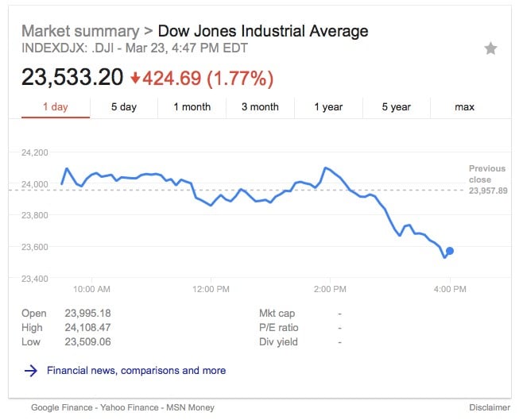Viewport: 519px width, 420px height.
Task: Switch to the 5 day tab
Action: (123, 107)
